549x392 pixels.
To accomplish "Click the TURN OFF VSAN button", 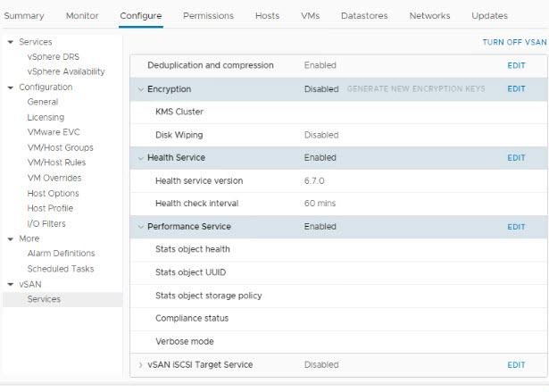I will (514, 42).
